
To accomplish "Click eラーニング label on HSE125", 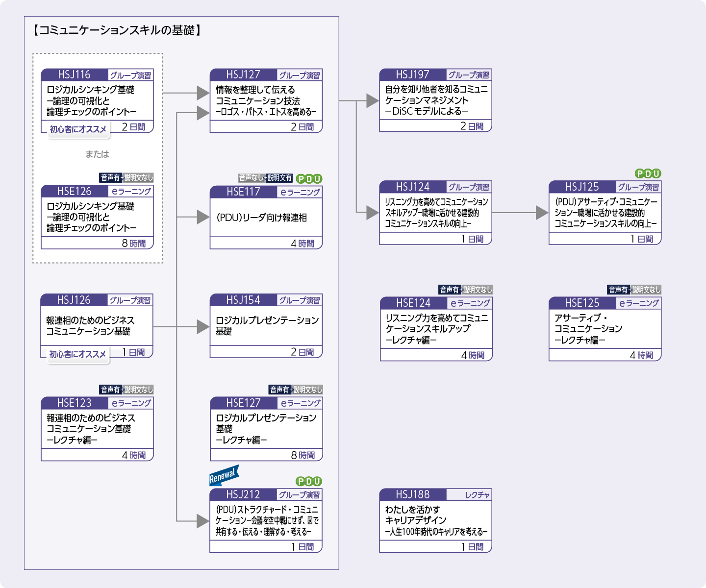I will (639, 303).
